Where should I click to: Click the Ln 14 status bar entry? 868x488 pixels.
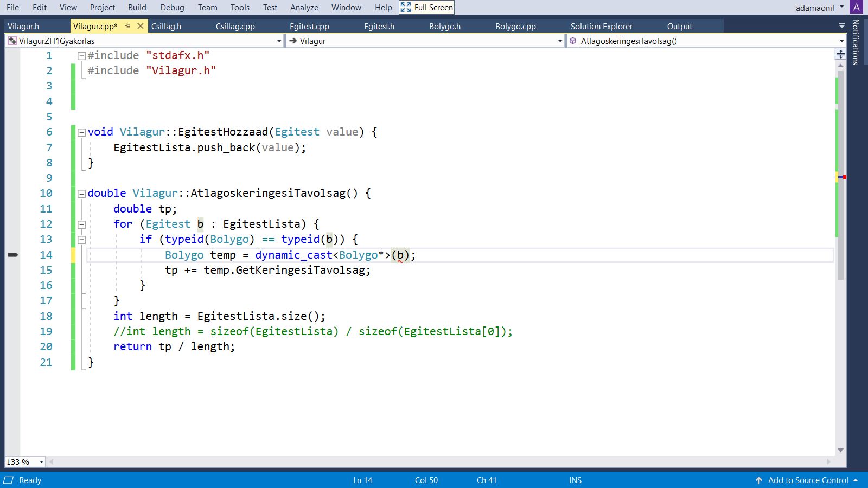pyautogui.click(x=362, y=480)
